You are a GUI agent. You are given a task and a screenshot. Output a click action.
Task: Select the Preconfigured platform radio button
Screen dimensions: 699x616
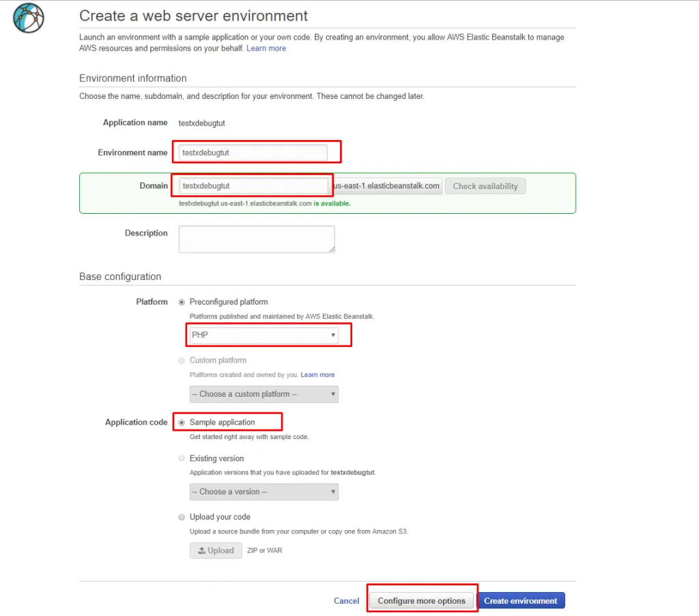click(x=182, y=302)
